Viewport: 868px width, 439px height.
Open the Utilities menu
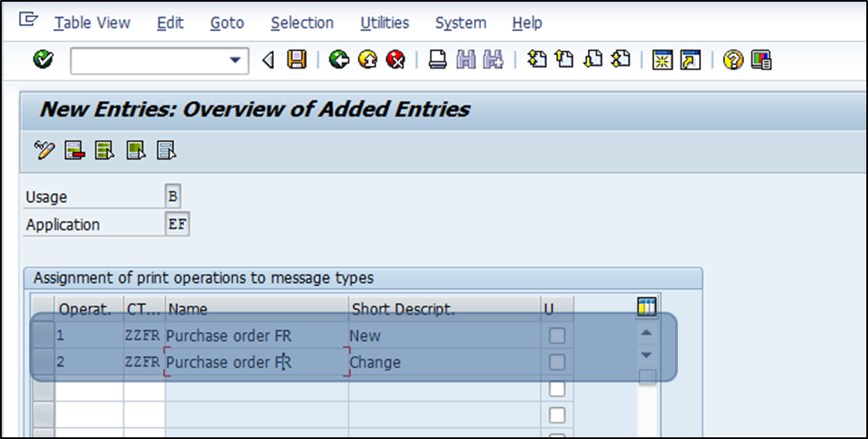coord(384,23)
